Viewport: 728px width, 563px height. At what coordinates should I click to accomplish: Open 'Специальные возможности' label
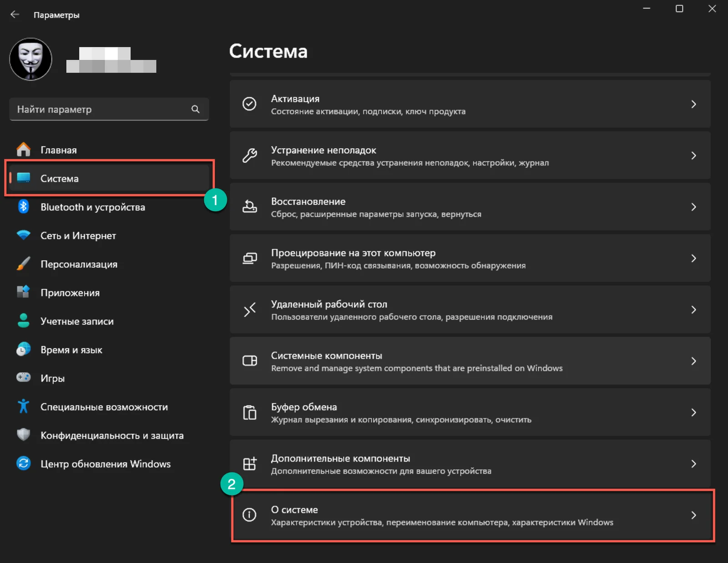pyautogui.click(x=104, y=407)
